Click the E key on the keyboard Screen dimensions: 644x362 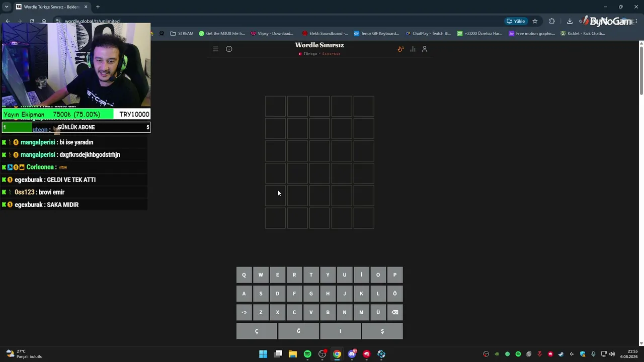277,275
